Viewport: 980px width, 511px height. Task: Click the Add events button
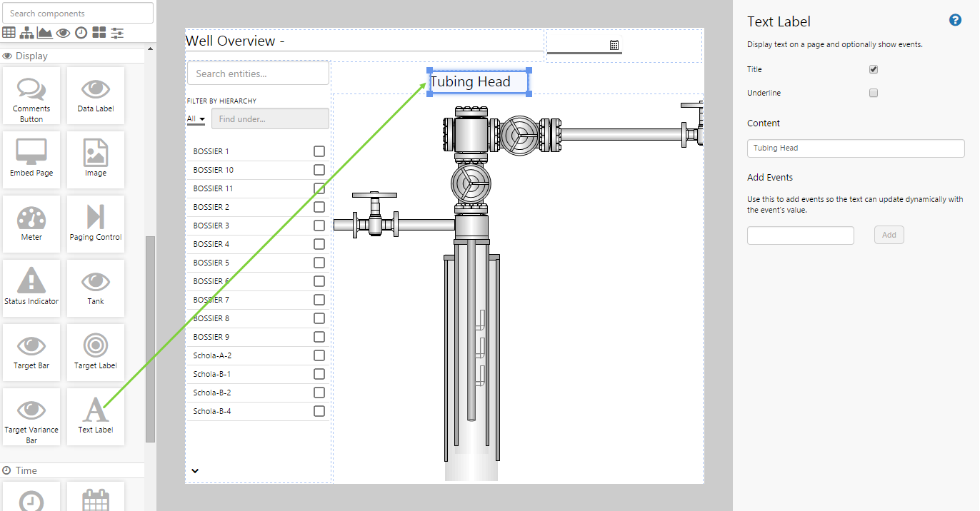click(x=889, y=235)
